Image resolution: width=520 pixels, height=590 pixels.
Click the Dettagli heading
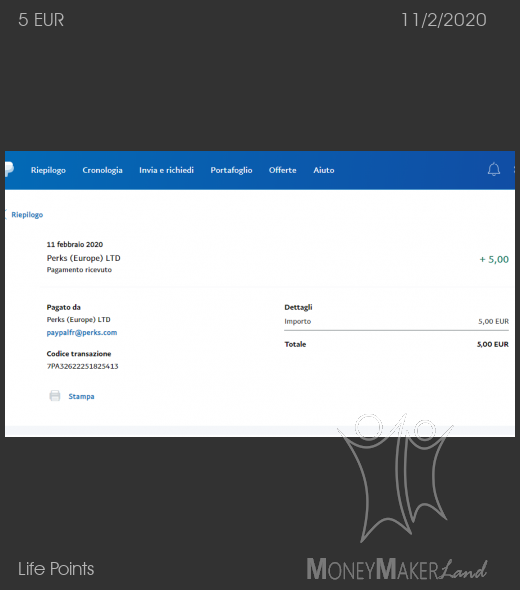pos(298,307)
